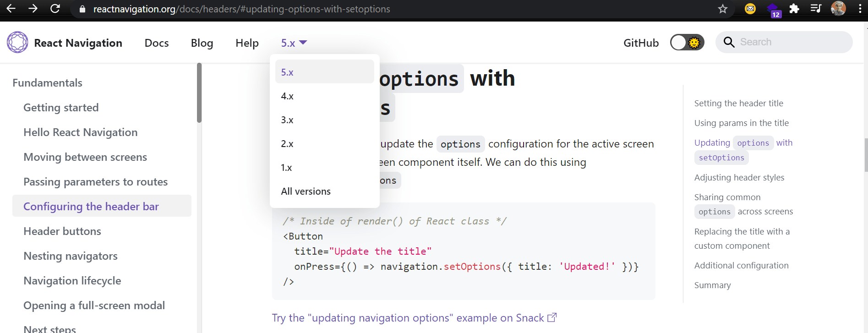Viewport: 868px width, 333px height.
Task: Click the browser back arrow
Action: [11, 9]
